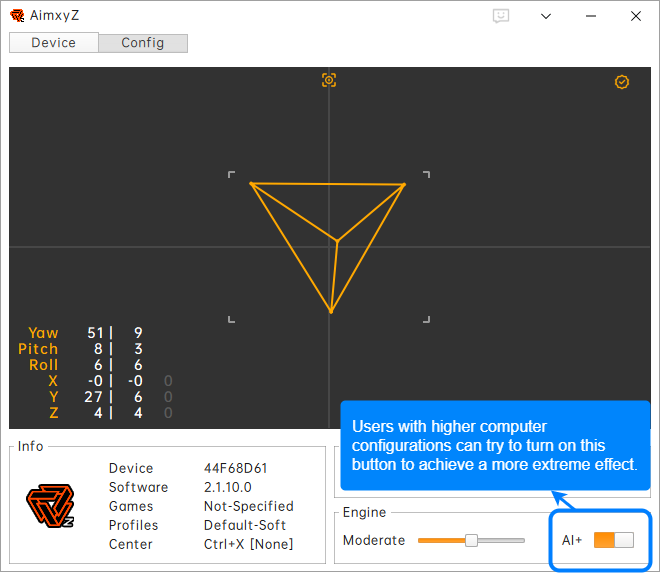Click the device ID 44F68D61
This screenshot has width=661, height=573.
(236, 468)
